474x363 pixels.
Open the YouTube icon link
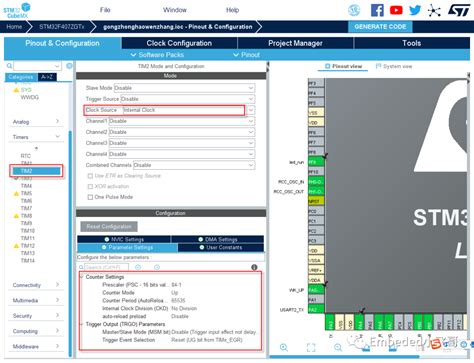(396, 10)
